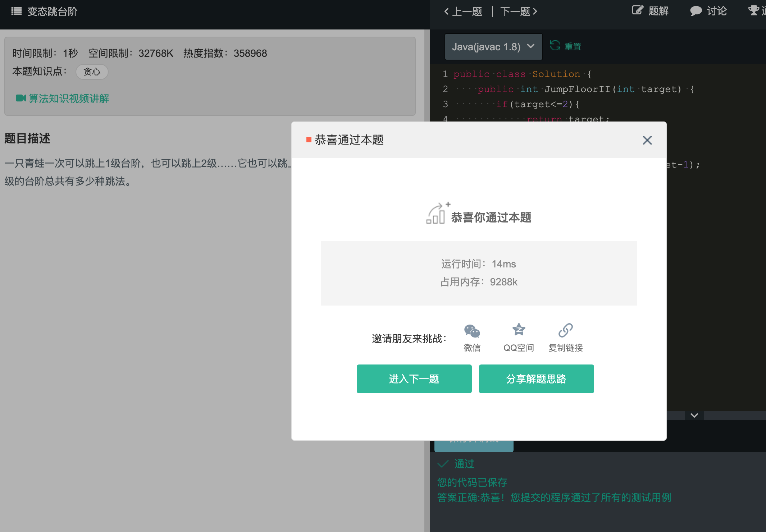Click the trophy ranking icon
The width and height of the screenshot is (766, 532).
[x=753, y=10]
